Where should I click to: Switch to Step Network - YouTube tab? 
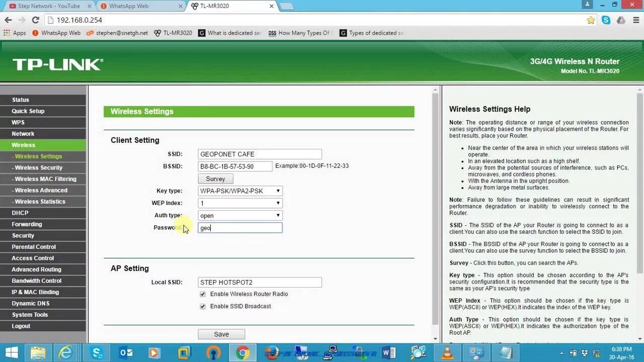click(49, 6)
